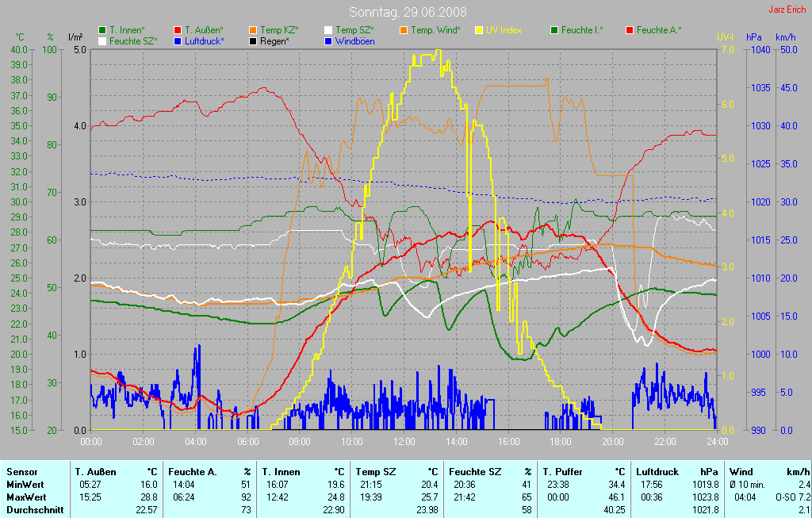
Task: Select the blue Windböen legend swatch
Action: [328, 40]
